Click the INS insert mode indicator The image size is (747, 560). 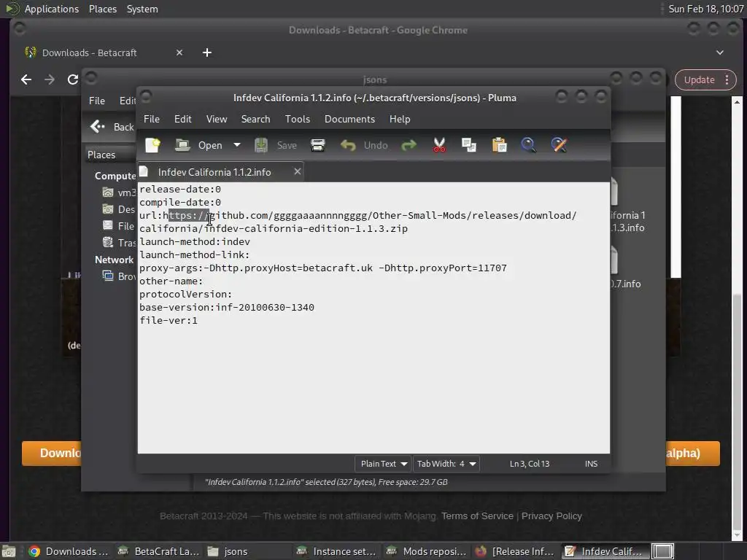click(591, 464)
